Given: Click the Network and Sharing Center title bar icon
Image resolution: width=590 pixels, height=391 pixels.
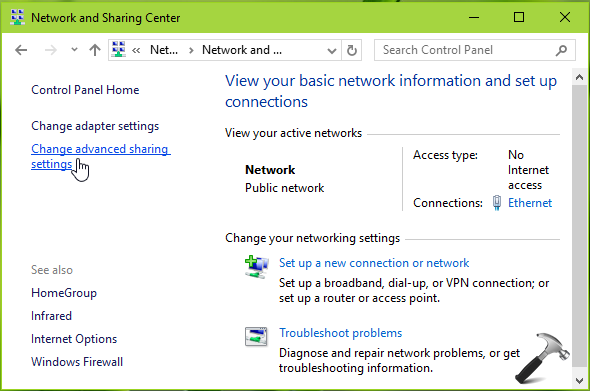Looking at the screenshot, I should [17, 17].
